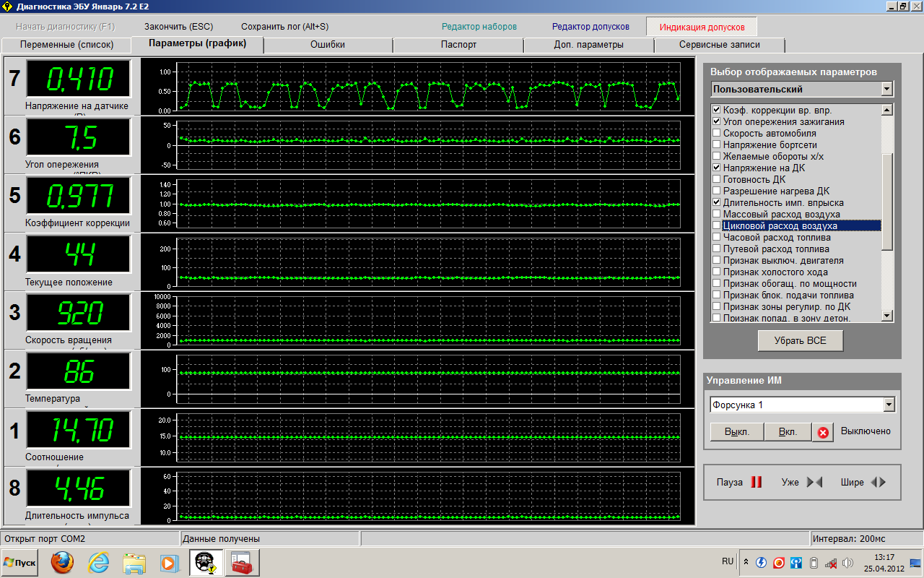Click the 0.410 oxygen sensor voltage display
Screen dimensions: 924x578
(x=79, y=79)
